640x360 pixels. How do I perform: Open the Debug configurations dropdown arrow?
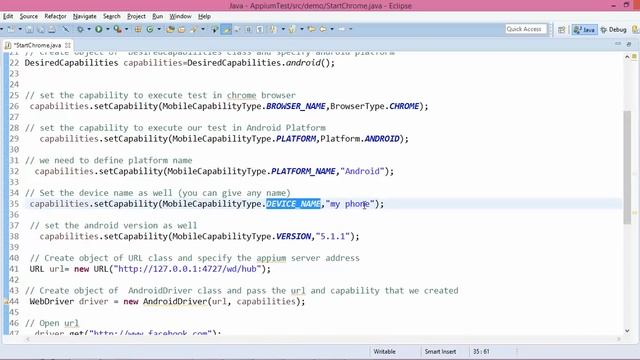click(x=89, y=29)
